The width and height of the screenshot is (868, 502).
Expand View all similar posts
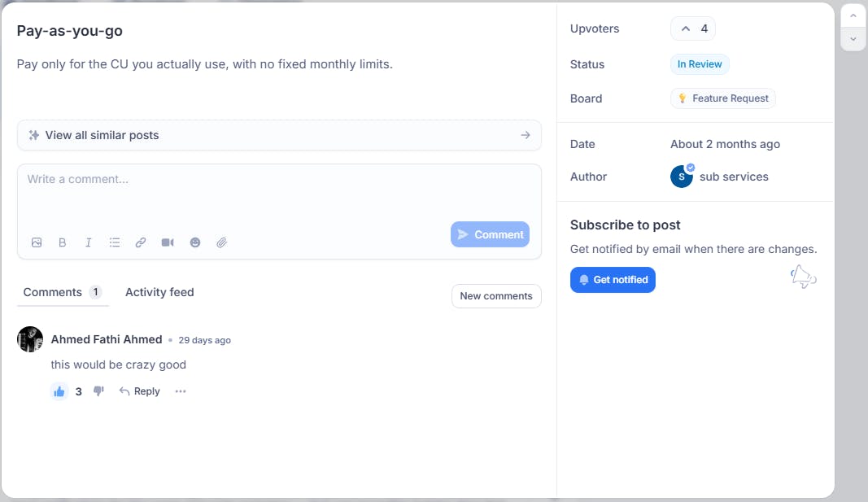click(279, 134)
